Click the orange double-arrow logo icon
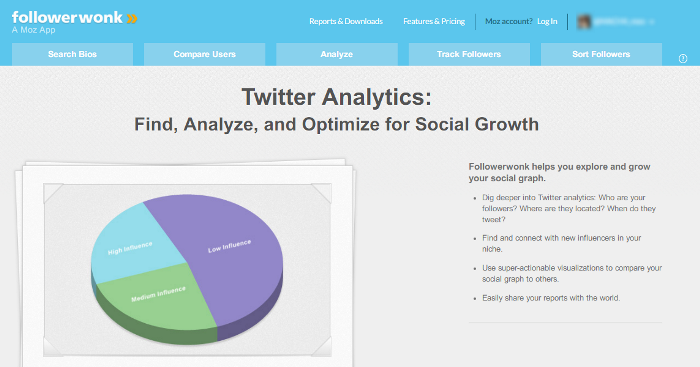The height and width of the screenshot is (367, 700). (132, 19)
